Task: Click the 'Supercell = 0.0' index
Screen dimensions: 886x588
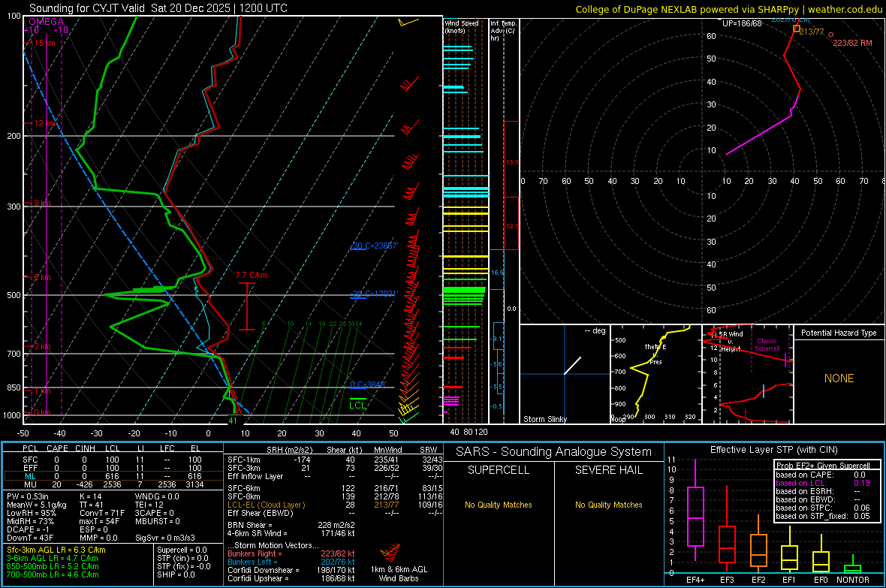Action: (x=182, y=550)
